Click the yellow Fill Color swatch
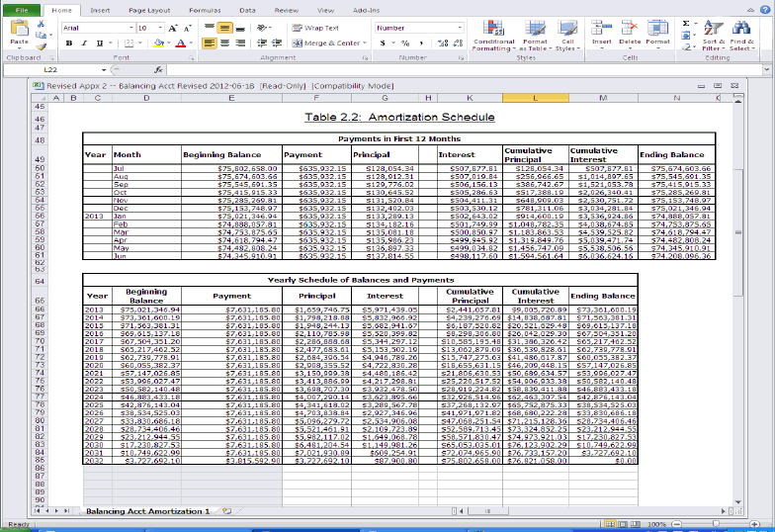775x532 pixels. (156, 44)
